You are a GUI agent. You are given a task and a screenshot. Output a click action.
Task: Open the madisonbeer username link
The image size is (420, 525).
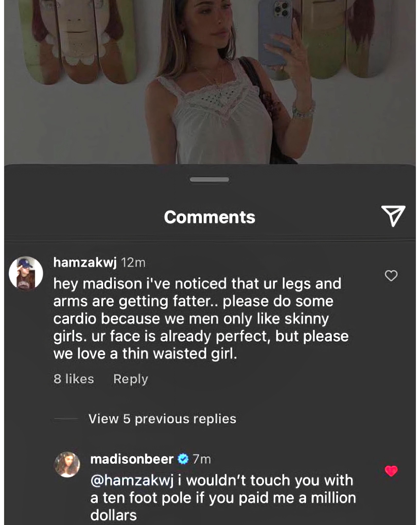point(132,459)
